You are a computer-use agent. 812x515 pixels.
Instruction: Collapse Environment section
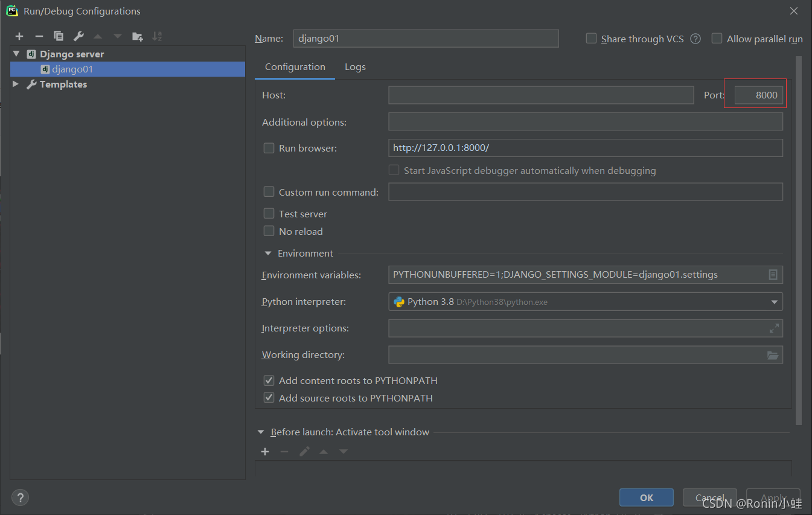pyautogui.click(x=267, y=254)
